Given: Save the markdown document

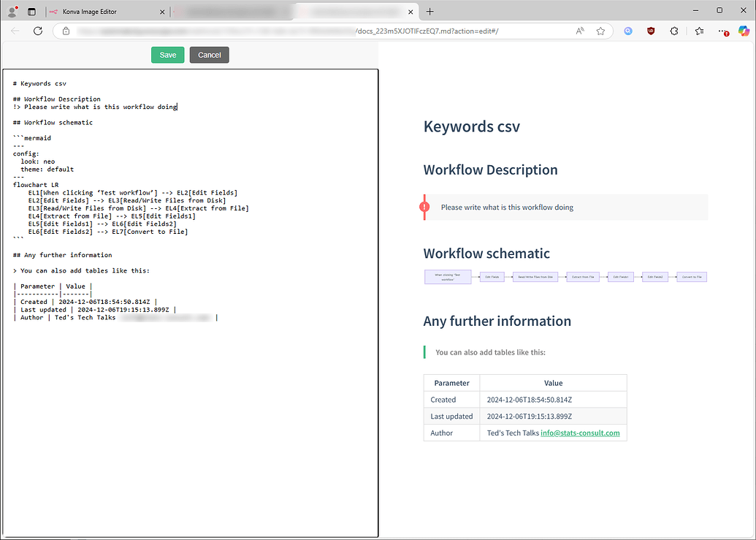Looking at the screenshot, I should coord(167,54).
